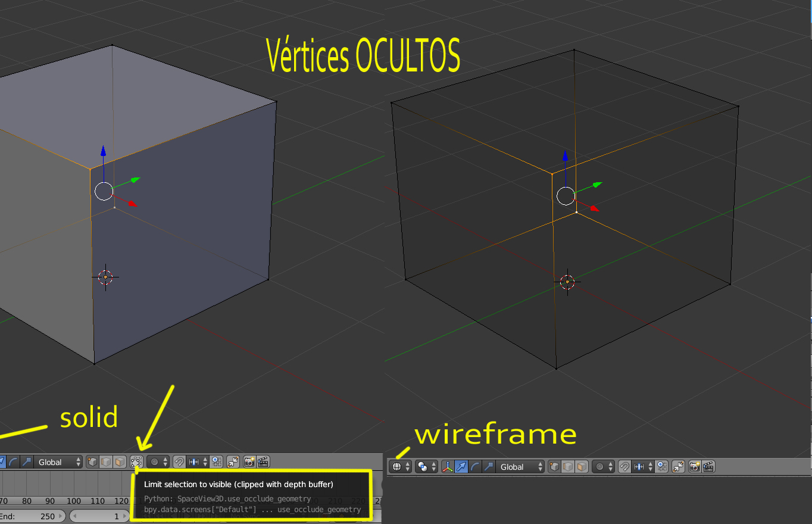Click the 3D cursor in solid viewport
Image resolution: width=812 pixels, height=524 pixels.
pyautogui.click(x=105, y=277)
